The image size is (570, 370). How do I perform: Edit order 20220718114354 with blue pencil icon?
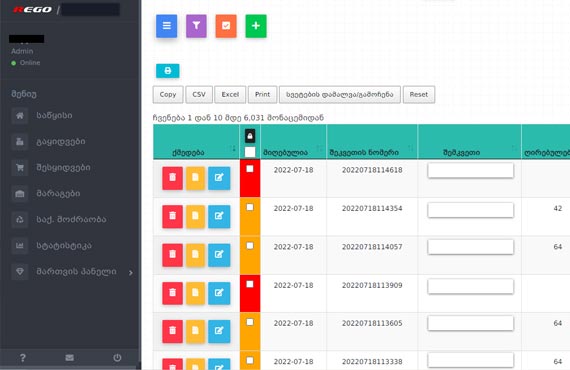pos(219,217)
